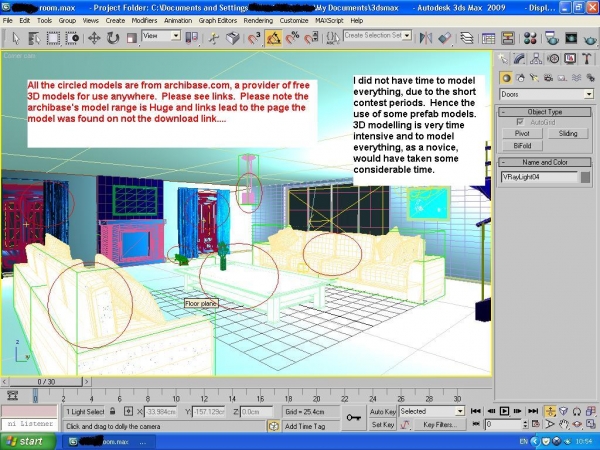Select the Select Object arrow tool
Viewport: 600px width, 450px height.
[15, 38]
